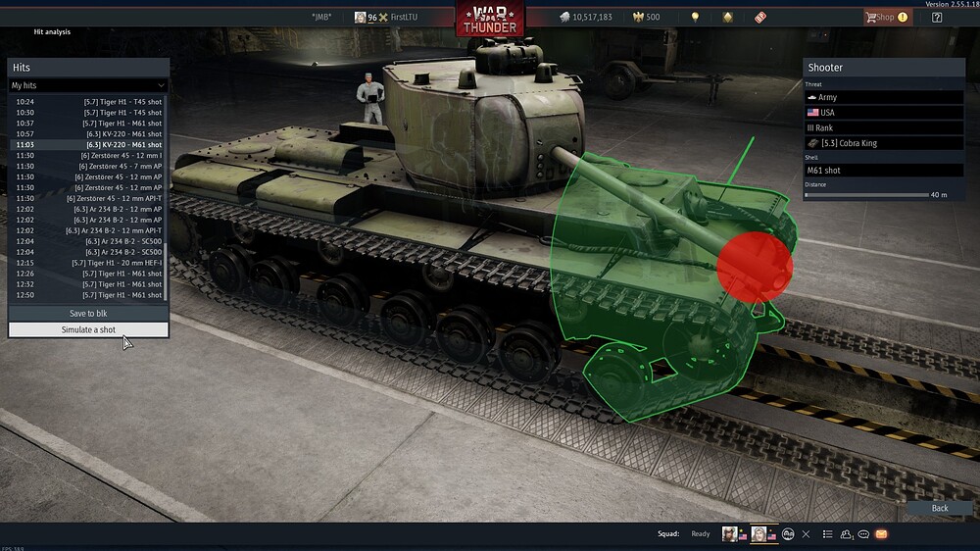Image resolution: width=980 pixels, height=551 pixels.
Task: Open the red ticket icon in top bar
Action: [x=760, y=18]
